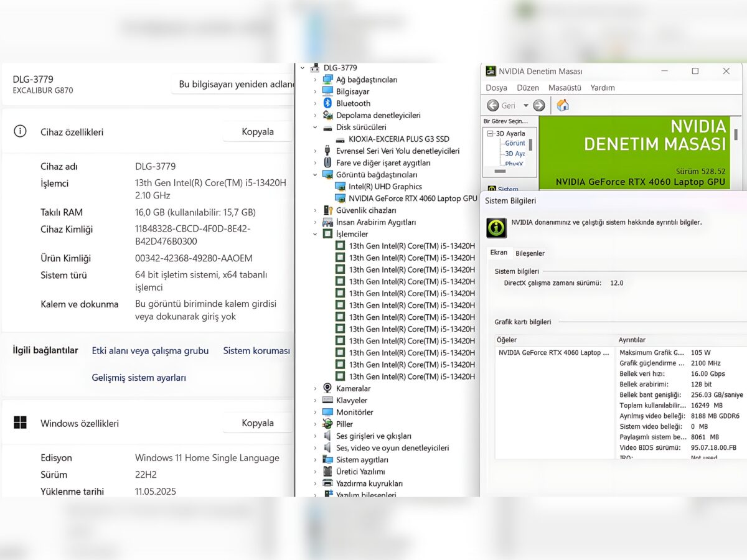Viewport: 747px width, 560px height.
Task: Click the Depolama denetleyicileri icon
Action: pos(327,115)
